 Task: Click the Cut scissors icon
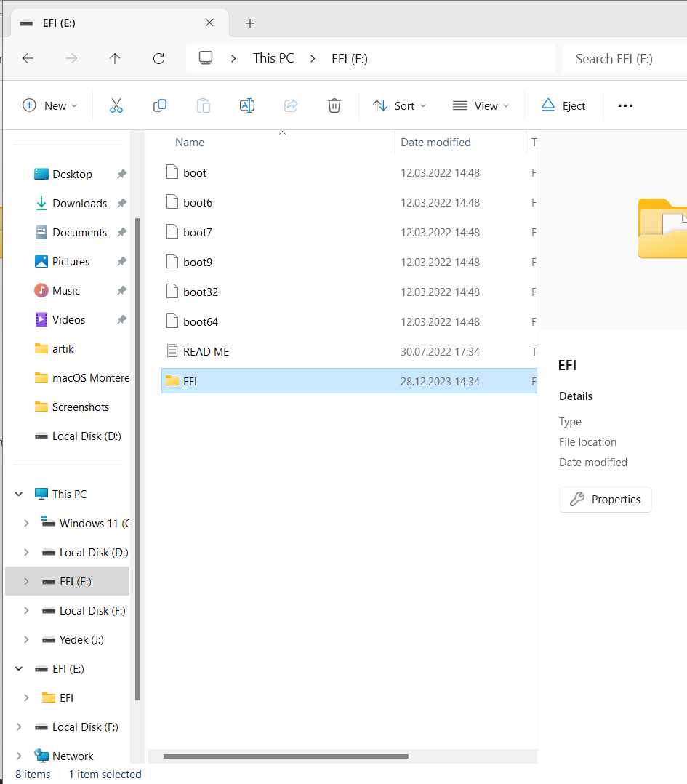[116, 105]
